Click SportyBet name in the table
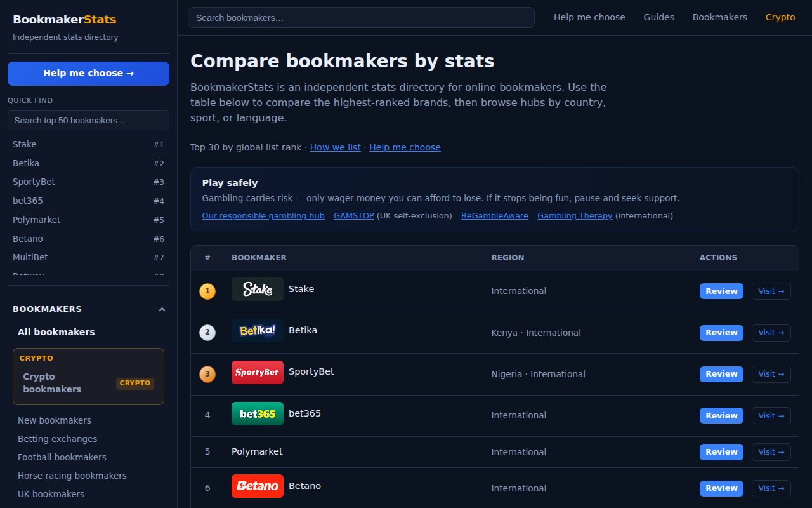The width and height of the screenshot is (812, 508). tap(311, 371)
